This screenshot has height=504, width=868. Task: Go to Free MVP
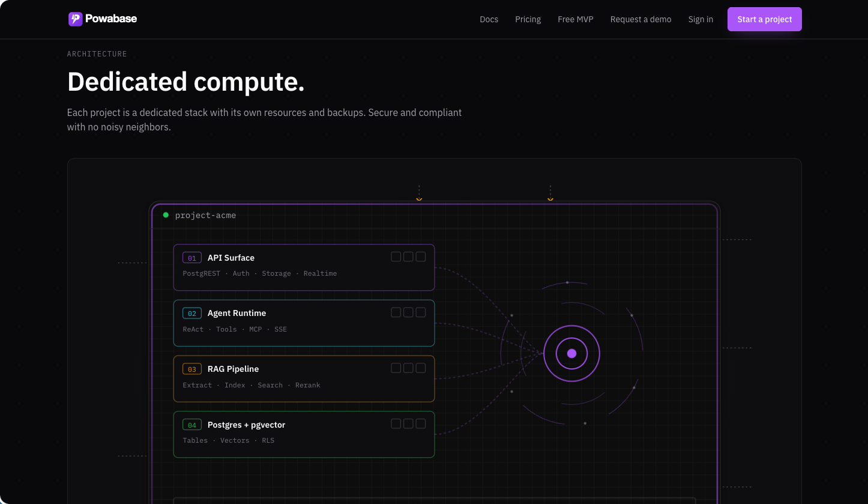pos(576,19)
